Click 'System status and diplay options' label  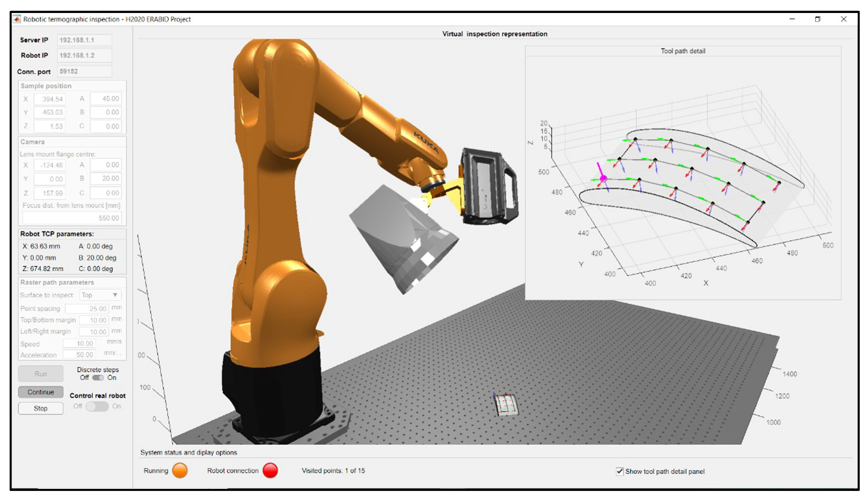pyautogui.click(x=189, y=452)
